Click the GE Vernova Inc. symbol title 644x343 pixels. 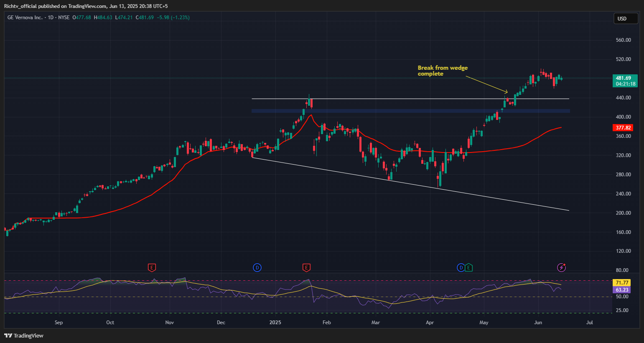25,18
